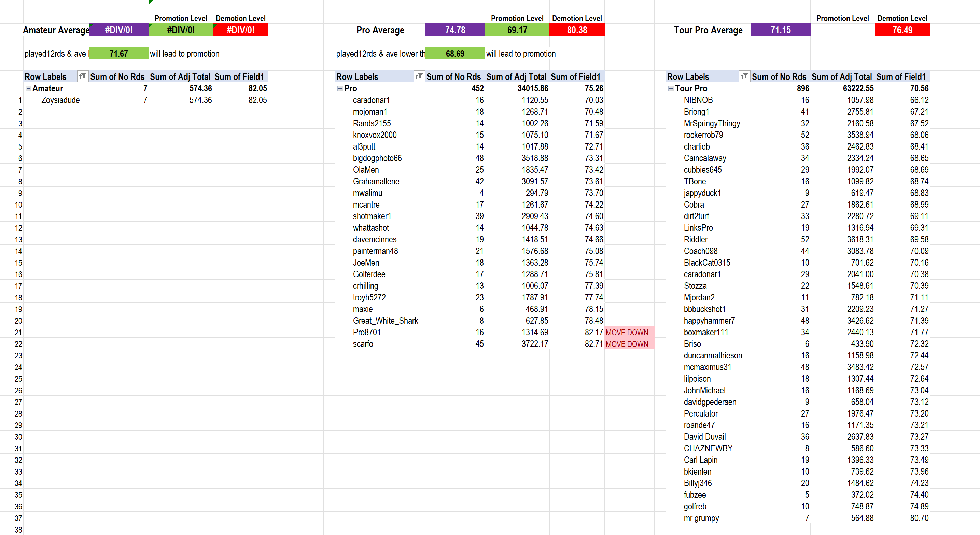Image resolution: width=980 pixels, height=535 pixels.
Task: Open Row Labels filter in Amateur table
Action: (x=83, y=76)
